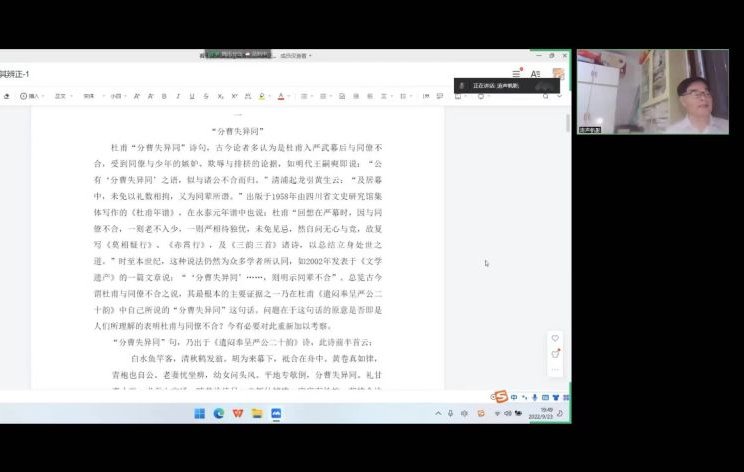The width and height of the screenshot is (744, 472).
Task: Expand the 正文 paragraph style dropdown
Action: pyautogui.click(x=62, y=96)
